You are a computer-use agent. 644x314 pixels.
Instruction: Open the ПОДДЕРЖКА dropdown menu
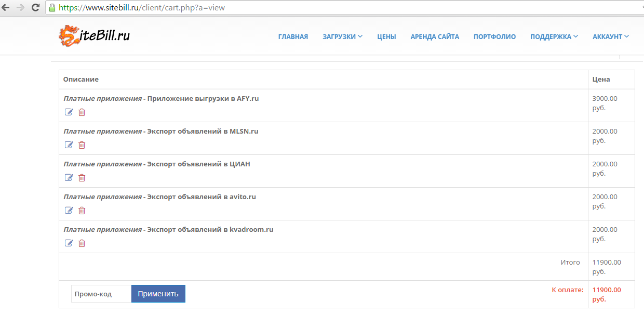point(554,37)
